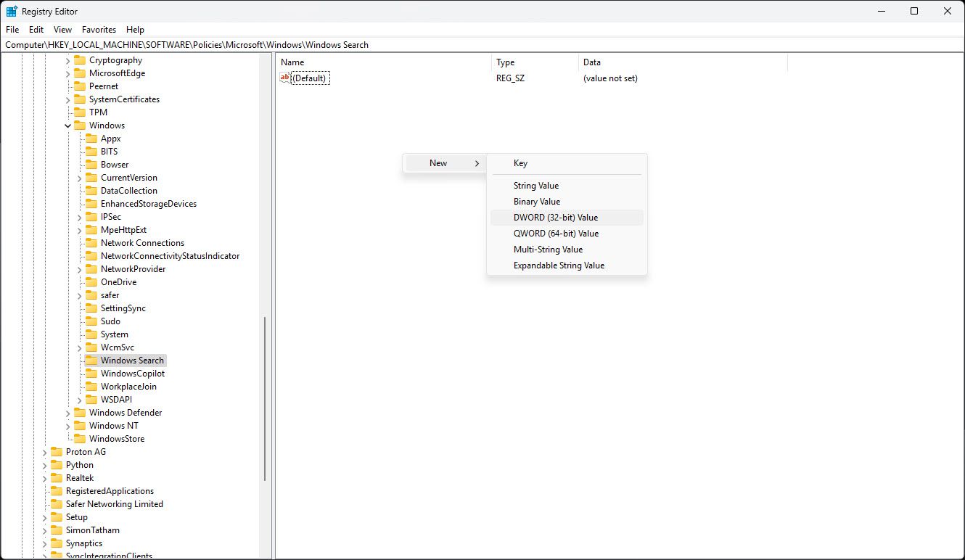
Task: Expand the WcmSvc key
Action: 80,347
